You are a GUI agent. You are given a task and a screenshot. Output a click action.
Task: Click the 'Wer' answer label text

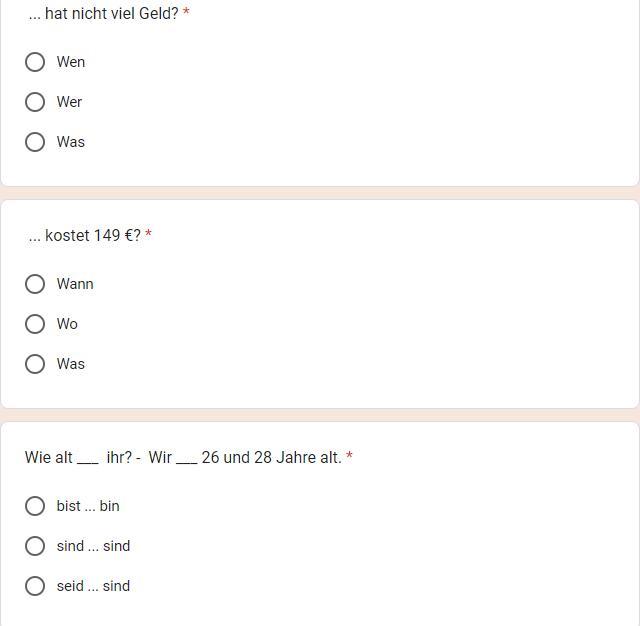click(x=70, y=102)
